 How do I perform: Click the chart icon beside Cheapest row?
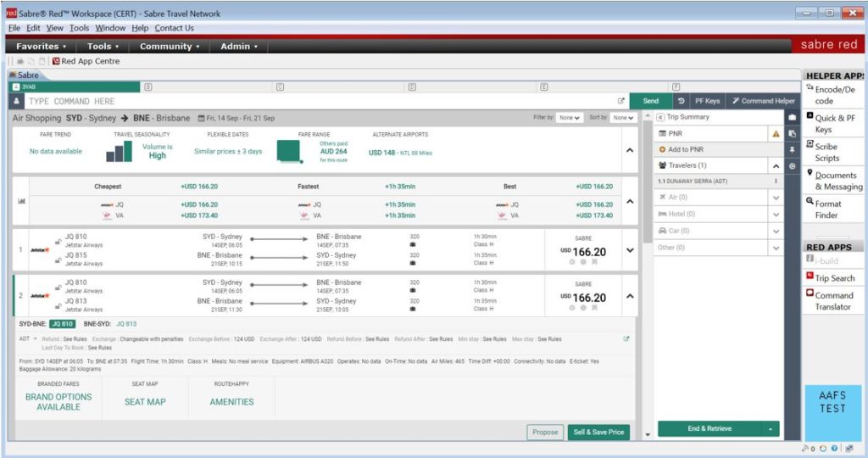(21, 201)
